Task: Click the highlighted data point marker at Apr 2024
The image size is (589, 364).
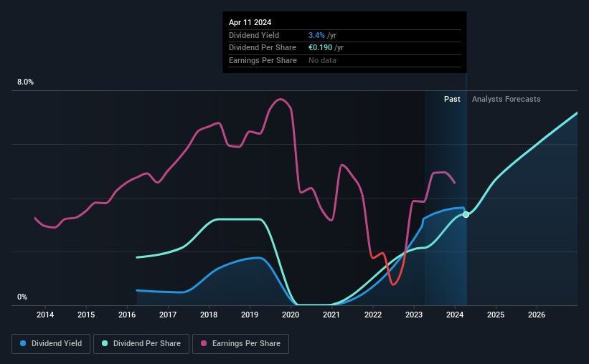Action: coord(466,215)
